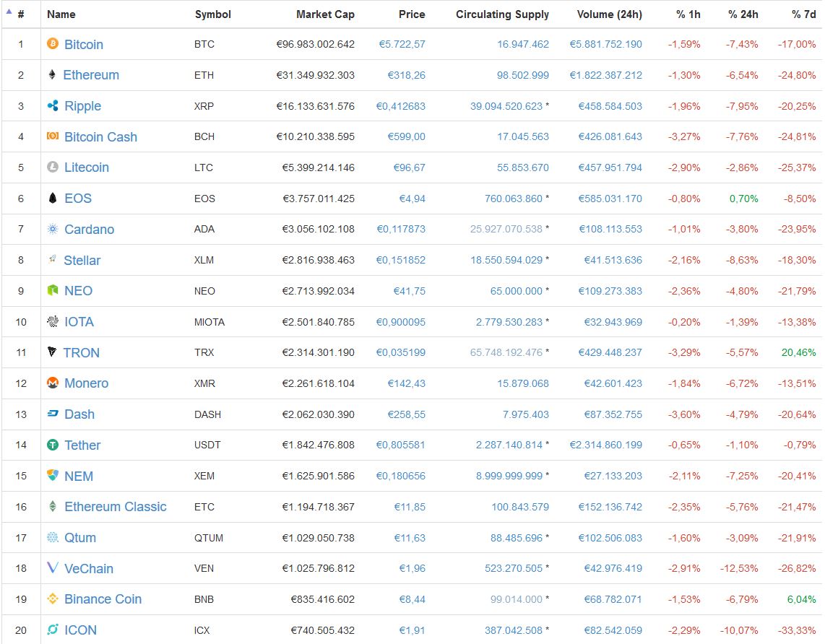Click the Bitcoin Cash logo icon

click(x=53, y=136)
